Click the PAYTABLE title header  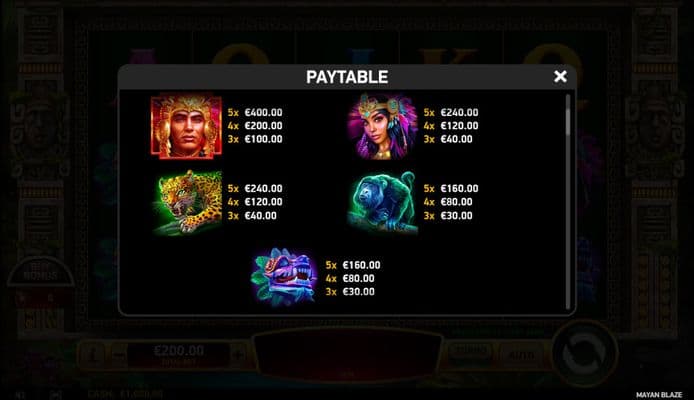[x=347, y=77]
